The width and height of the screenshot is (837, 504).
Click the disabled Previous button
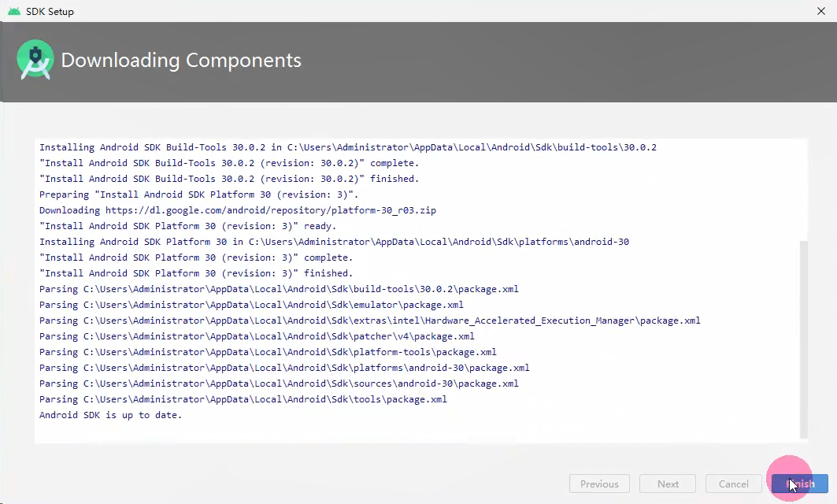pos(599,484)
